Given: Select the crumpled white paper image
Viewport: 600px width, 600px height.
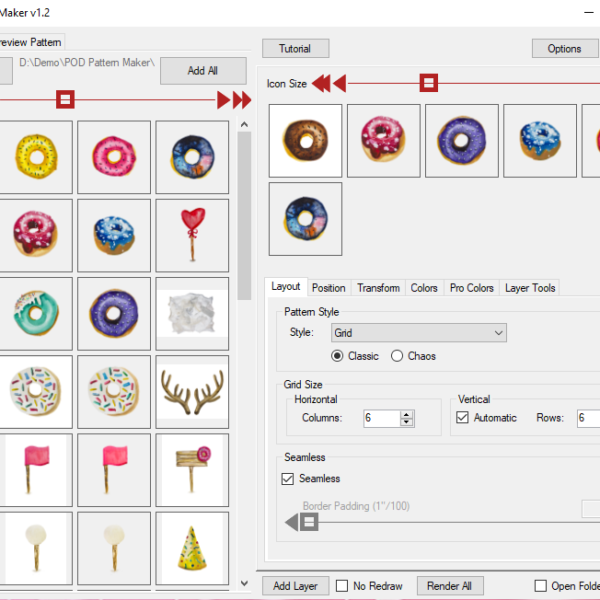Looking at the screenshot, I should pyautogui.click(x=192, y=314).
